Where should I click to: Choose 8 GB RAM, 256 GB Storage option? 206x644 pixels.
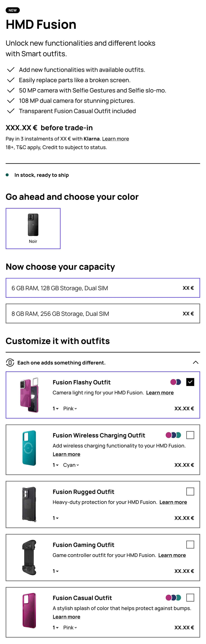coord(103,313)
